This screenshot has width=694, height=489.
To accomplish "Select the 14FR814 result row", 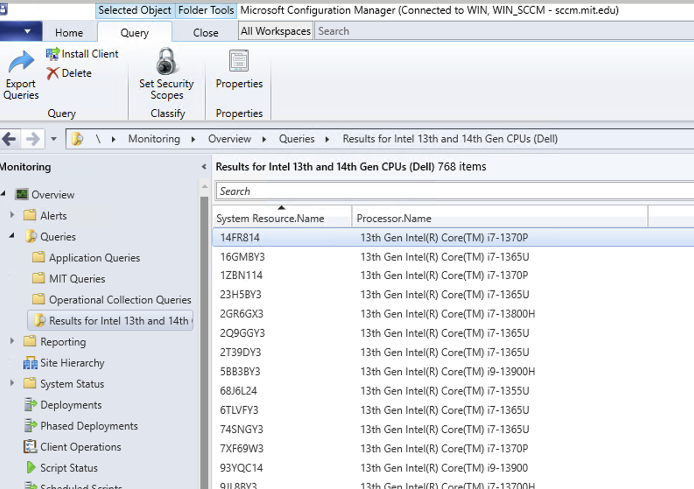I will [453, 238].
